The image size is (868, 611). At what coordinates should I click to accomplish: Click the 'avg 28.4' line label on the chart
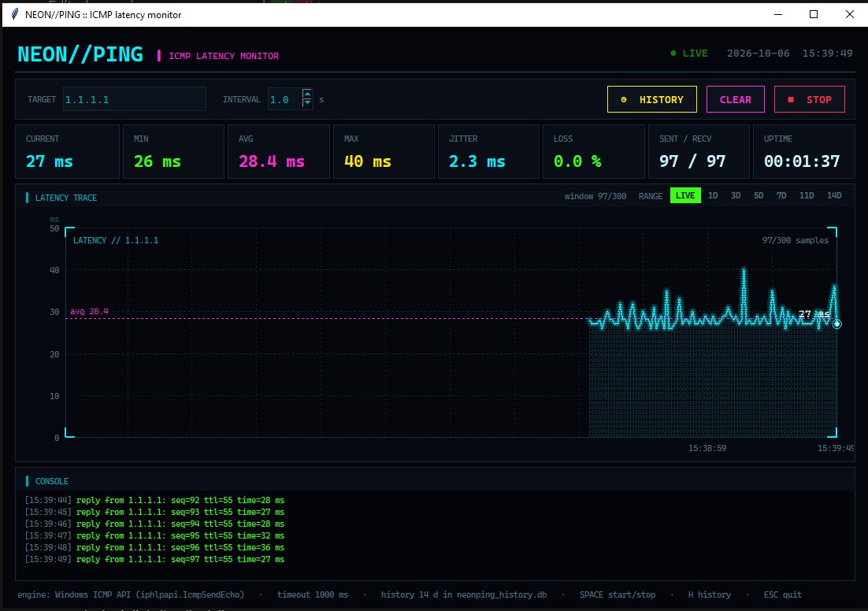tap(89, 311)
